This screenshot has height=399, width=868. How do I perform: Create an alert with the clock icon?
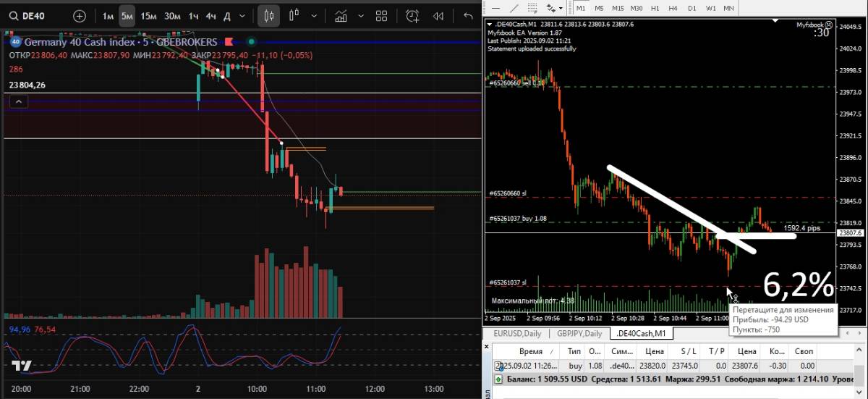(412, 16)
